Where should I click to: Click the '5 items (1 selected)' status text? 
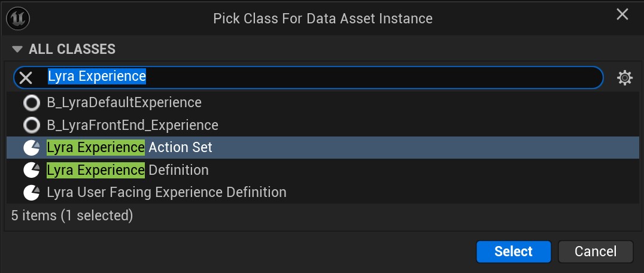(x=72, y=215)
